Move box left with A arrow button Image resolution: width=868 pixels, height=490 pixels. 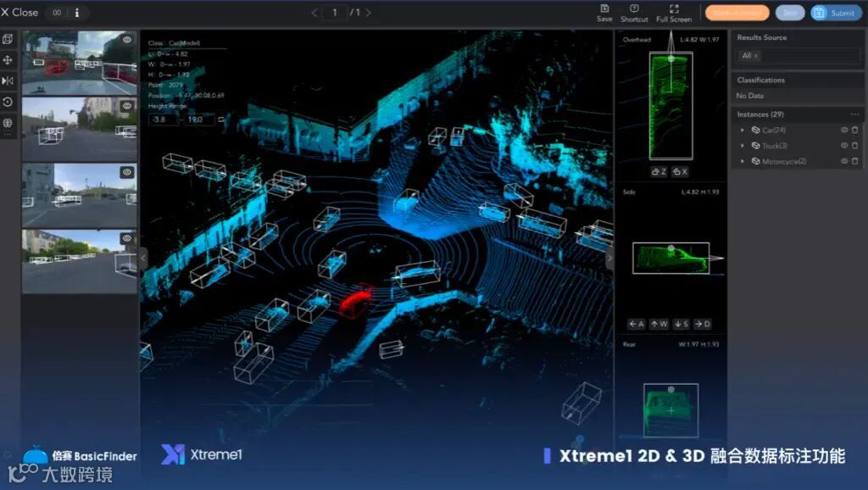click(637, 324)
